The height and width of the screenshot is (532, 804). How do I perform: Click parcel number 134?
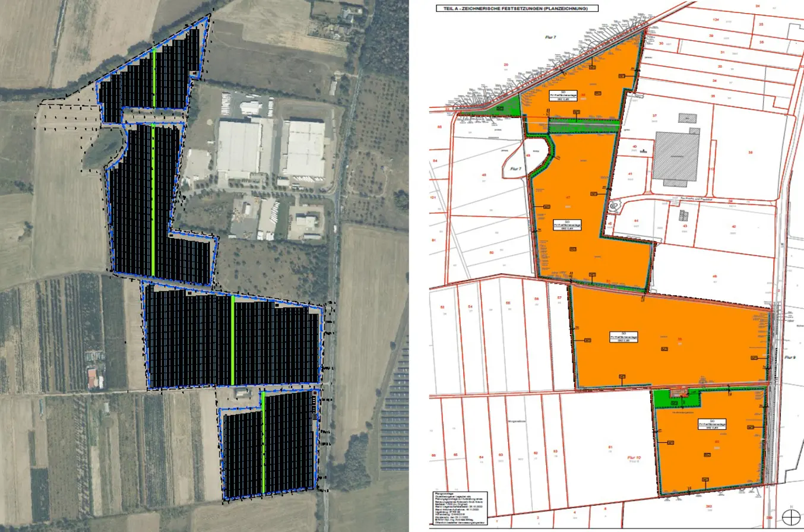716,20
